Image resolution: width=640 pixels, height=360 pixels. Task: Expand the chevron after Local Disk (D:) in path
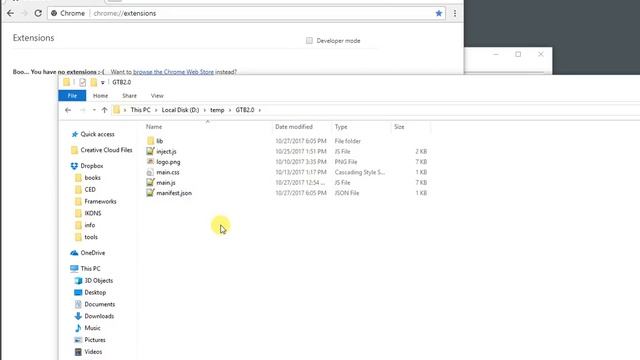(205, 110)
